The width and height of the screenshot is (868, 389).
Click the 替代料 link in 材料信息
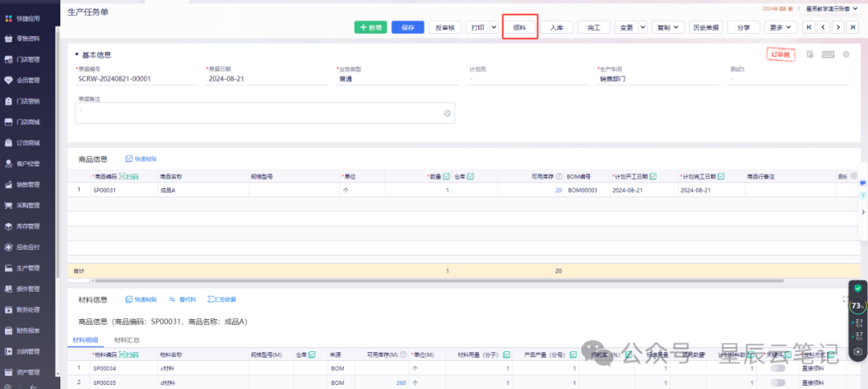(182, 299)
